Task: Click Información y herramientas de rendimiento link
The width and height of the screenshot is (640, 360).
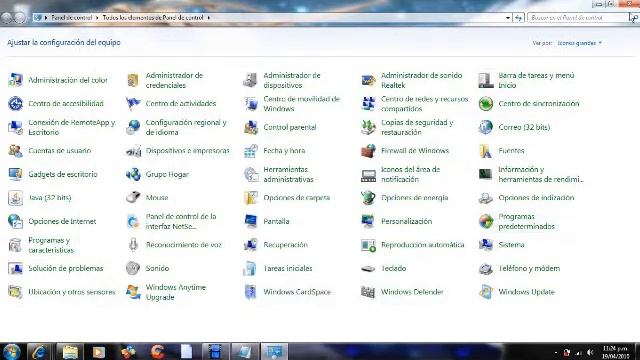Action: point(541,174)
